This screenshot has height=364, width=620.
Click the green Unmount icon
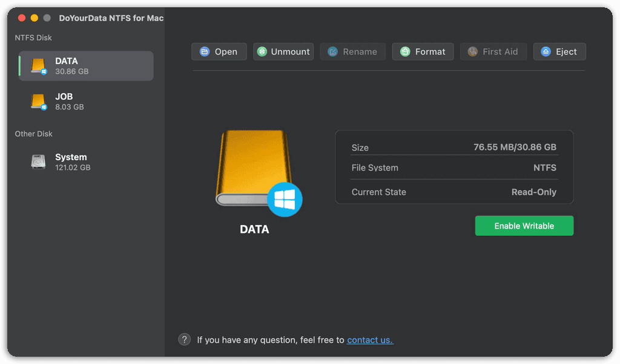(262, 52)
